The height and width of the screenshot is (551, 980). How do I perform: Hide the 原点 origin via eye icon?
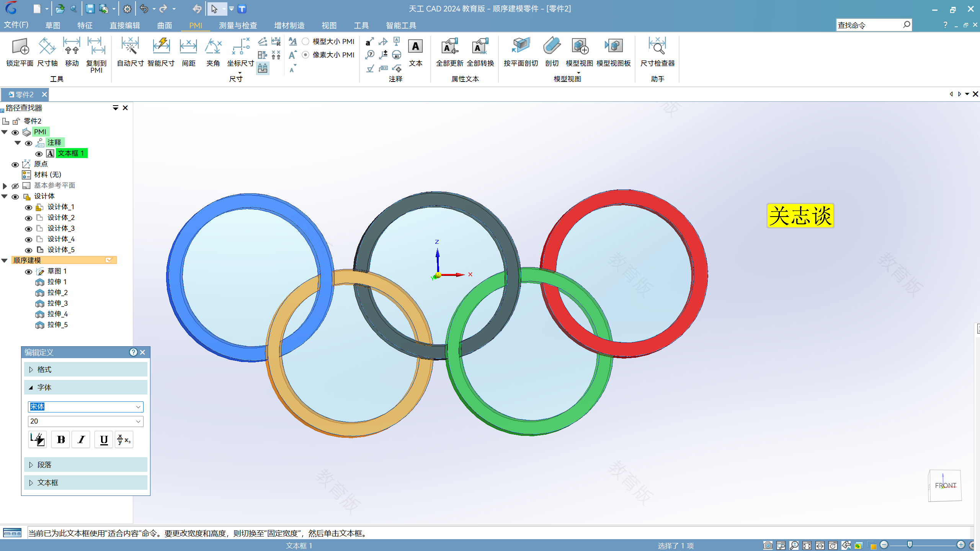point(15,165)
